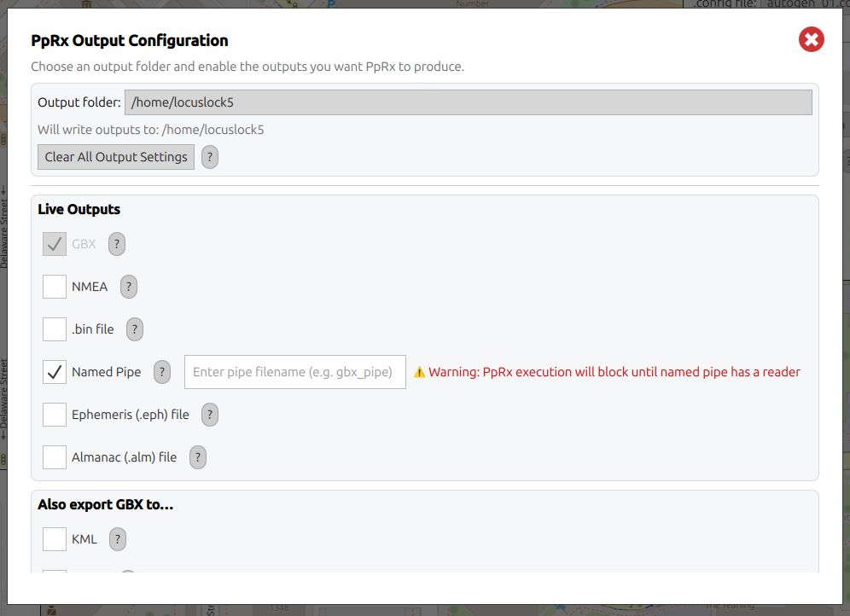Open help icon next to NMEA
Image resolution: width=850 pixels, height=616 pixels.
point(129,287)
